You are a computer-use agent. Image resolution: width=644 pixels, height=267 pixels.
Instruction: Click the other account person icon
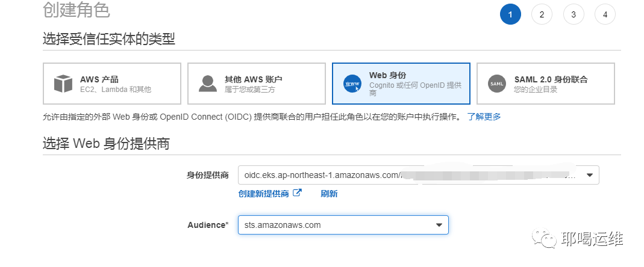(x=208, y=84)
